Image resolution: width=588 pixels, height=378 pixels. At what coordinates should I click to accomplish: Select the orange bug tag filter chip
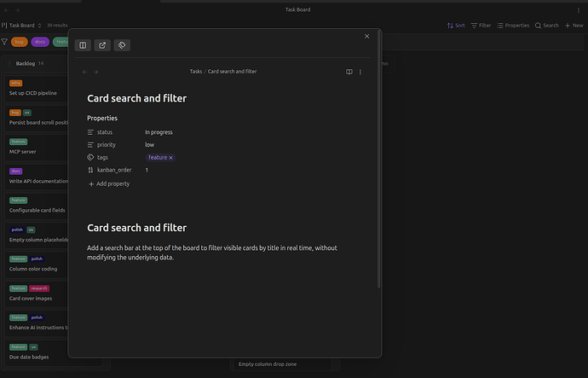[x=19, y=41]
